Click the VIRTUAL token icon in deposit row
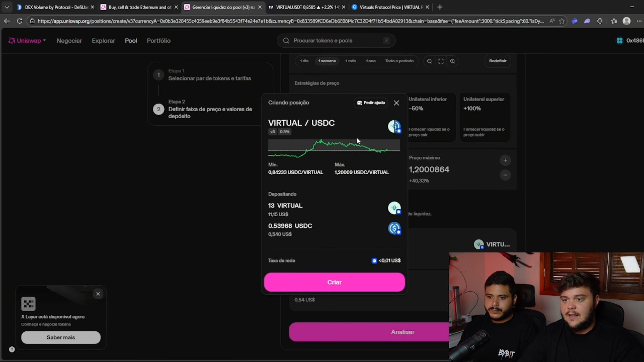Viewport: 644px width, 362px height. 394,208
